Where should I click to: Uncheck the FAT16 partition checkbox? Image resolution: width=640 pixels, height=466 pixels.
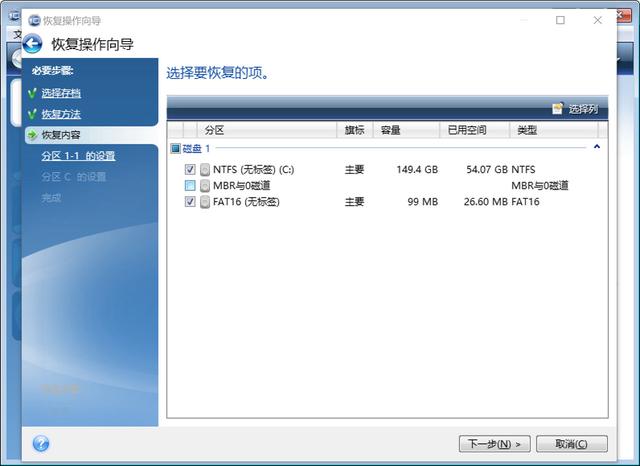pos(190,201)
